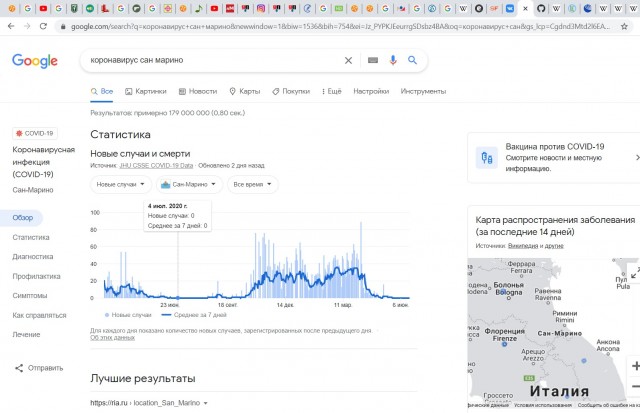The image size is (640, 413).
Task: Switch to the GitHub browser tab
Action: pos(541,8)
